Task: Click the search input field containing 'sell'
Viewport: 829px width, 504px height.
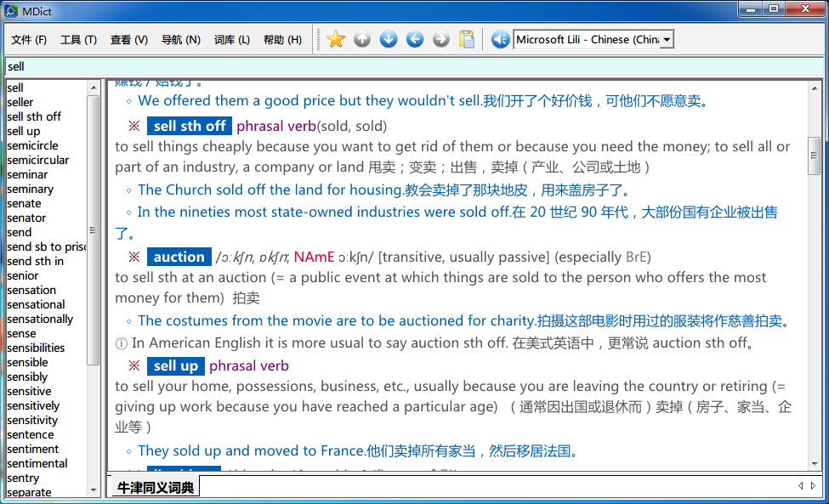Action: pos(414,66)
